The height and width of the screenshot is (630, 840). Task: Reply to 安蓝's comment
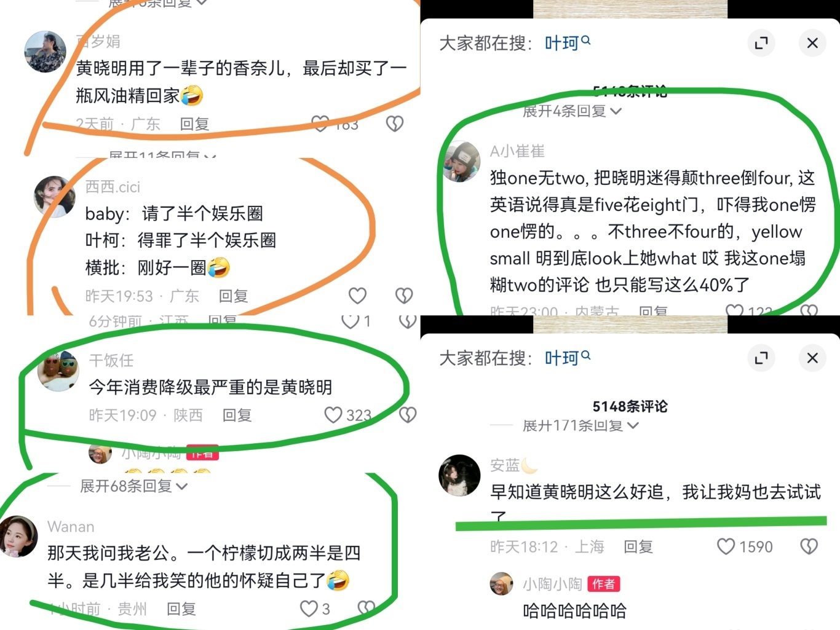(x=638, y=546)
